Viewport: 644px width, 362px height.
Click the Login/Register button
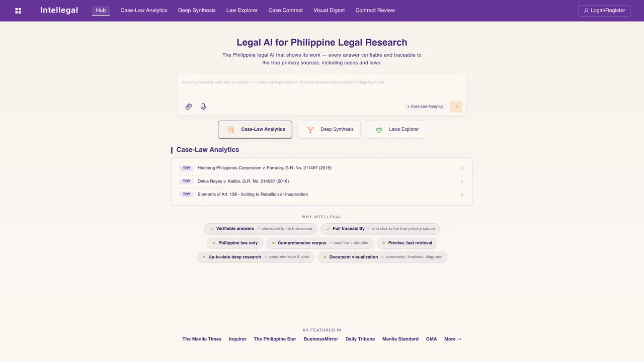pyautogui.click(x=604, y=11)
